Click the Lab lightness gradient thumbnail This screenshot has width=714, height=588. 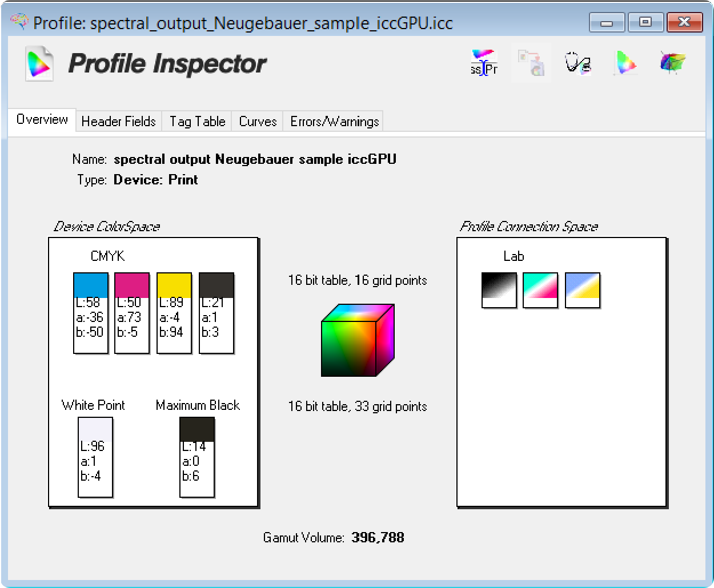point(499,290)
